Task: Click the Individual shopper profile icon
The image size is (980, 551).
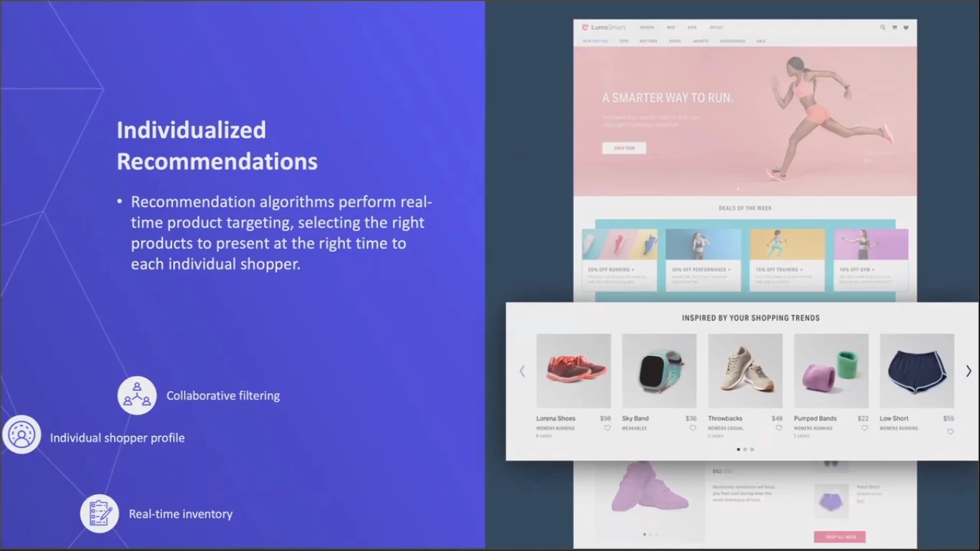Action: [22, 435]
